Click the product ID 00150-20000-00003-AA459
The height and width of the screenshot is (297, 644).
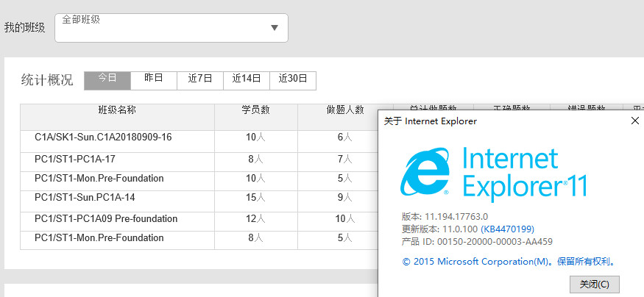pyautogui.click(x=495, y=241)
